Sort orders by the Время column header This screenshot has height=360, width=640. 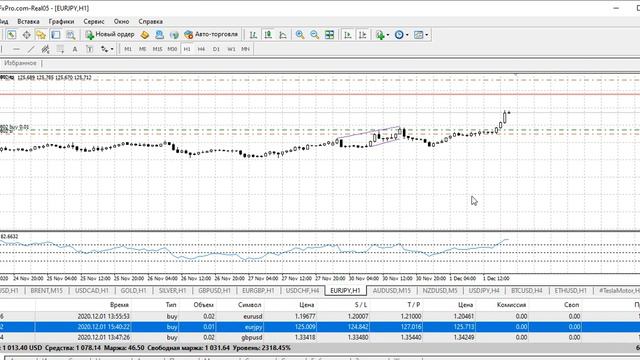pos(119,305)
